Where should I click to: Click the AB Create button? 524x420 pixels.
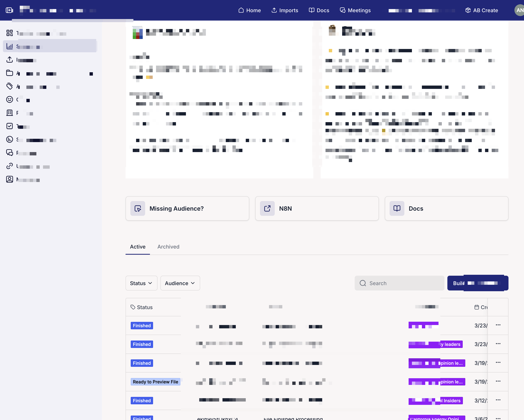(x=482, y=10)
